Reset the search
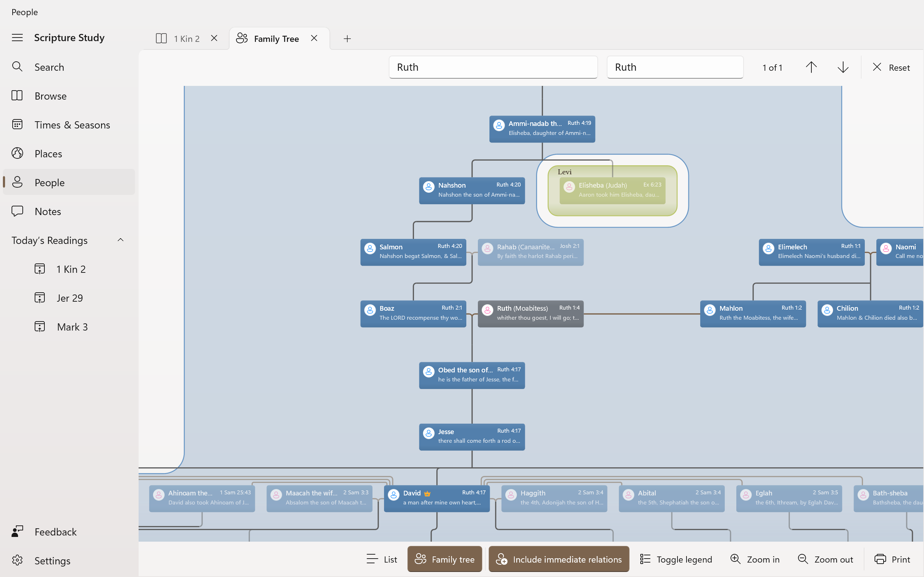 click(x=892, y=67)
